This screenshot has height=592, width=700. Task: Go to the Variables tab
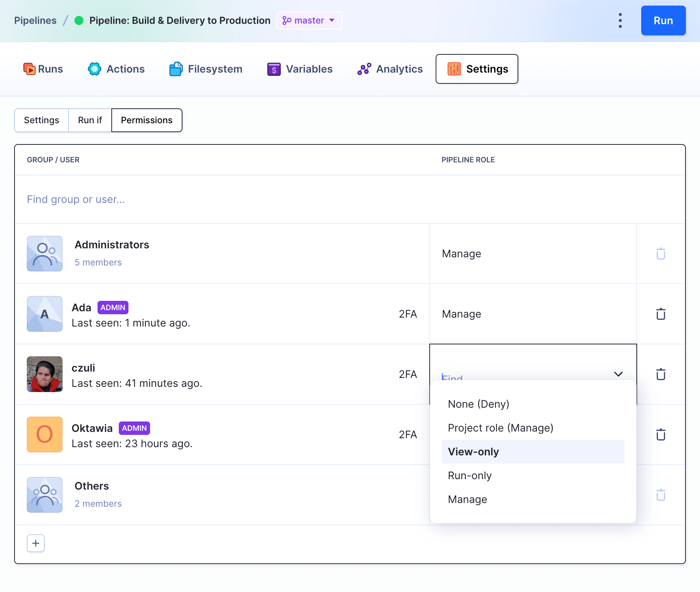(300, 69)
